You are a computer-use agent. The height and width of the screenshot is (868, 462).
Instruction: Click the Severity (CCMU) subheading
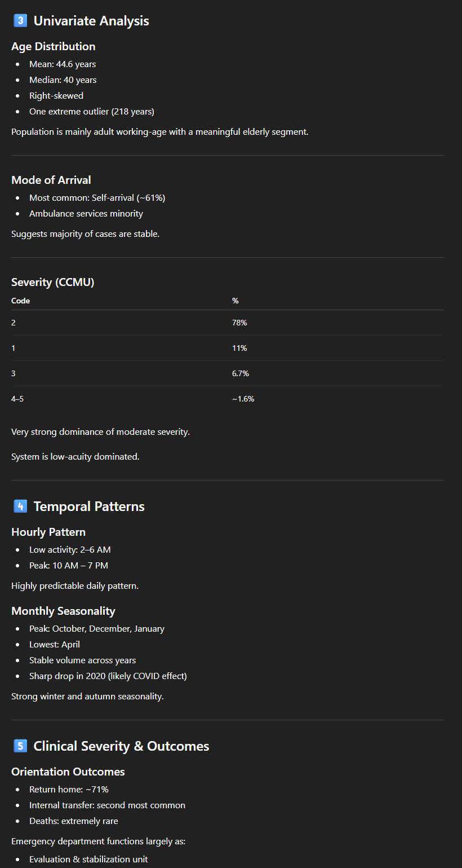pos(53,282)
